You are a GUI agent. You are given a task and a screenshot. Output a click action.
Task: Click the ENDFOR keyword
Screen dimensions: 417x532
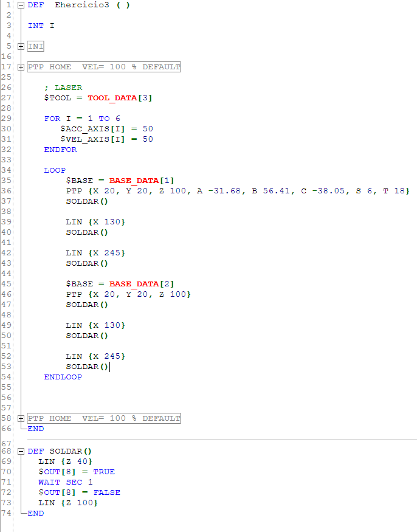60,150
